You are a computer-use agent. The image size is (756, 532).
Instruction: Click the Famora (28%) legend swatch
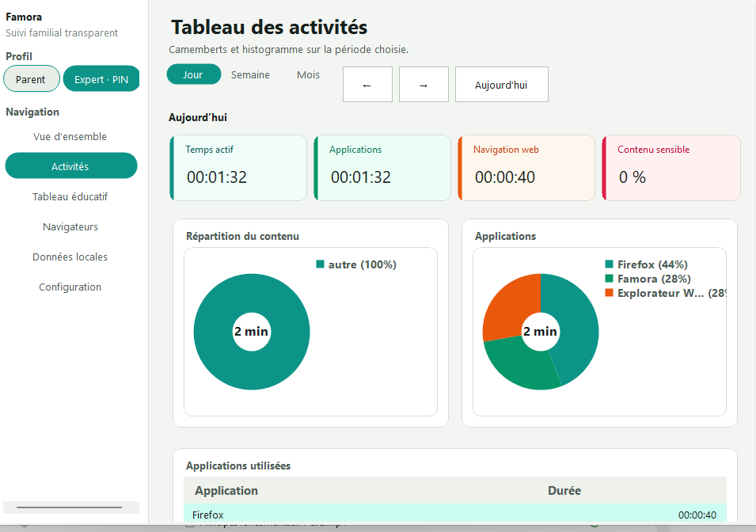[x=609, y=279]
